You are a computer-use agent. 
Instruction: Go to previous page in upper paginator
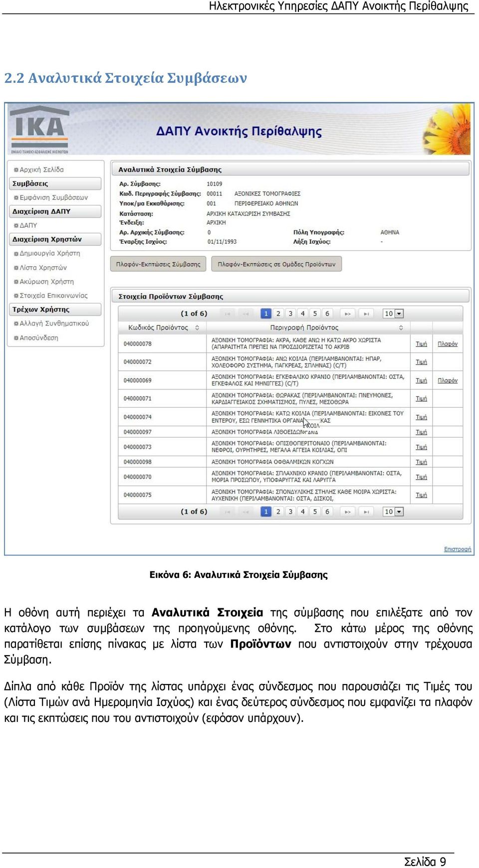click(x=246, y=314)
